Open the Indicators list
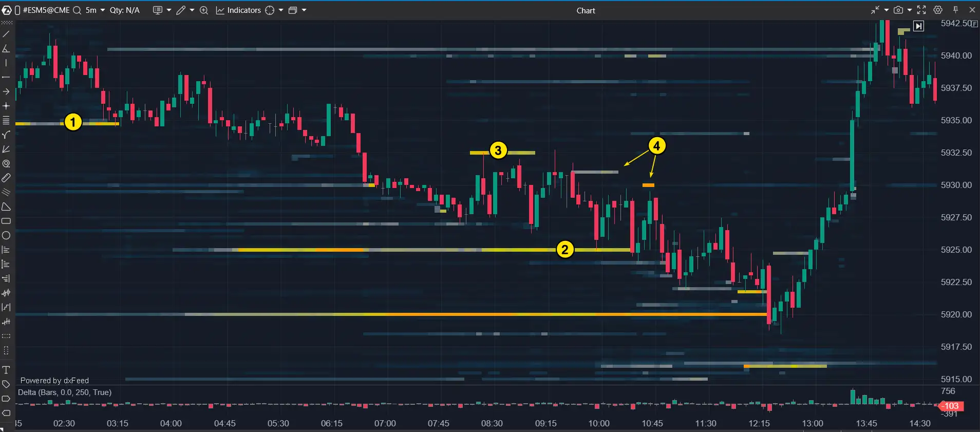The width and height of the screenshot is (980, 432). 238,10
